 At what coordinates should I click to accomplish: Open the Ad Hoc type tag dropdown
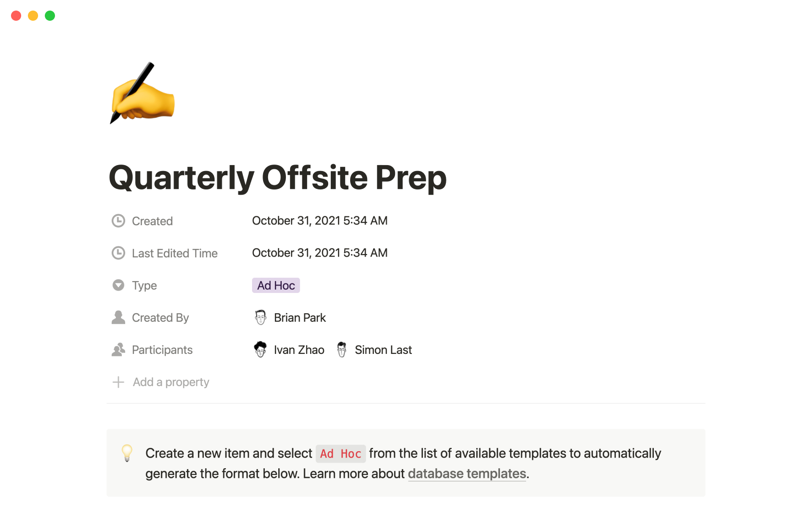(x=276, y=285)
